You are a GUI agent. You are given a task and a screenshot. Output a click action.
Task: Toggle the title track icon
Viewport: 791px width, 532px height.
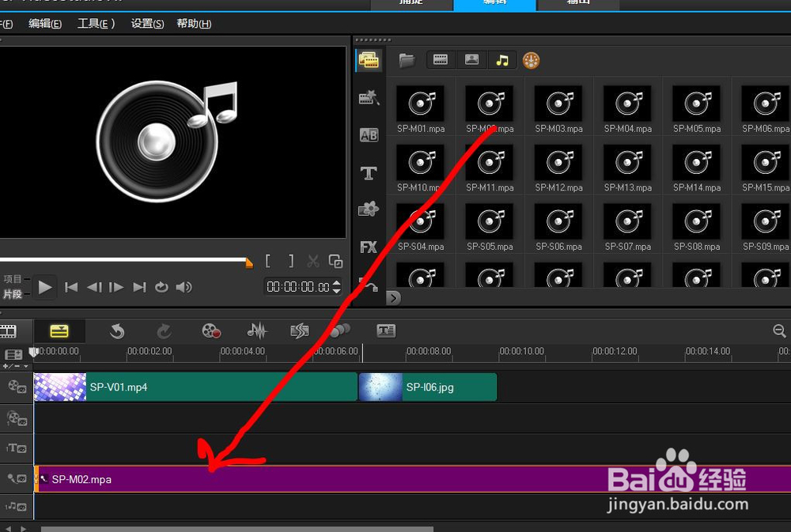click(x=17, y=448)
